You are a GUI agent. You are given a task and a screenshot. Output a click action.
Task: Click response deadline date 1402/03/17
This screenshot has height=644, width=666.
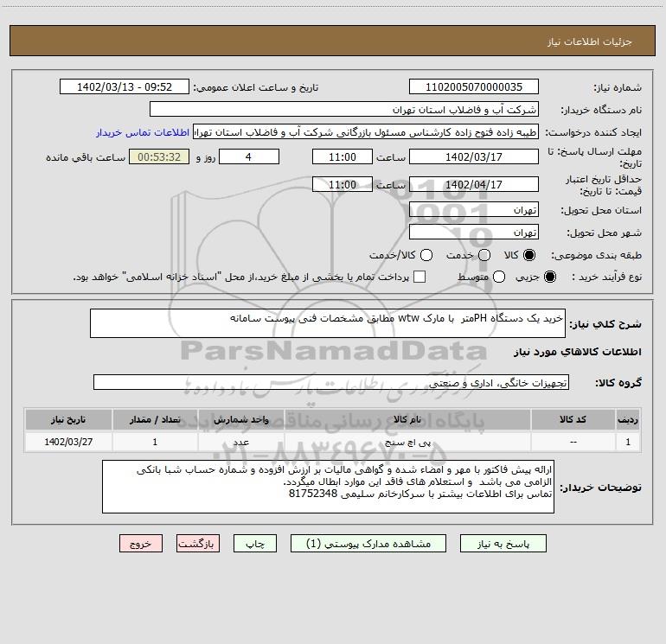(x=474, y=156)
